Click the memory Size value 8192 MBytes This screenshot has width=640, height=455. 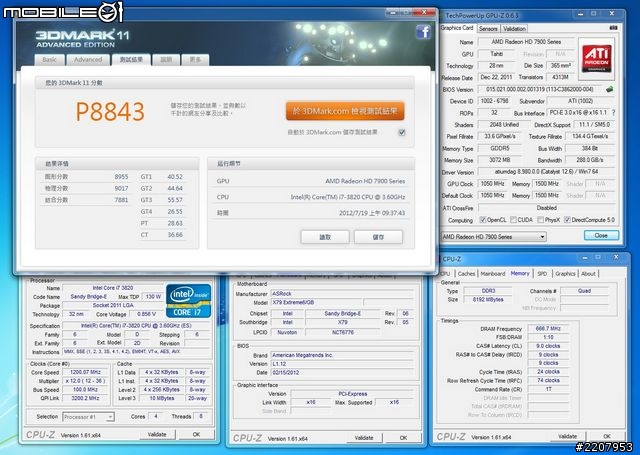pos(488,300)
